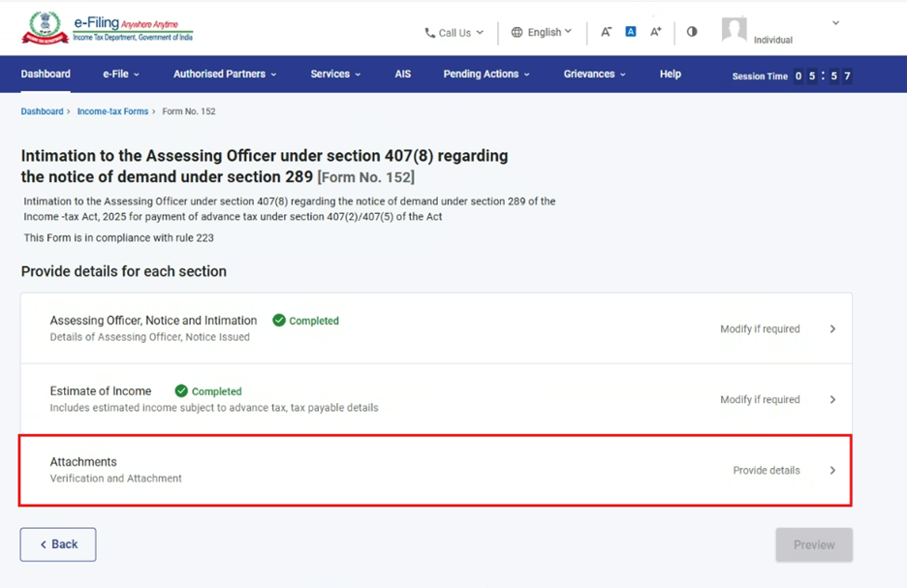Open the Authorised Partners menu
Screen dimensions: 907x588
click(225, 74)
